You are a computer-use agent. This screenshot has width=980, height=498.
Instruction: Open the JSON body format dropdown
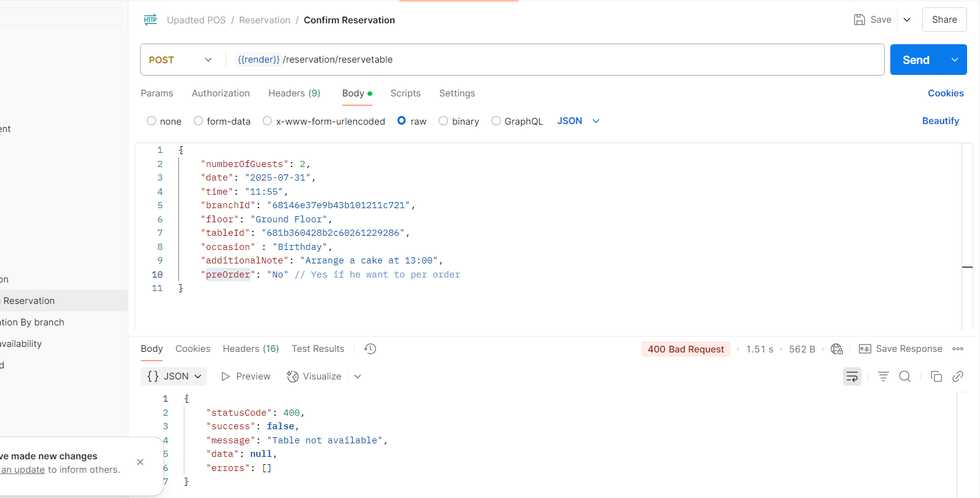(578, 121)
